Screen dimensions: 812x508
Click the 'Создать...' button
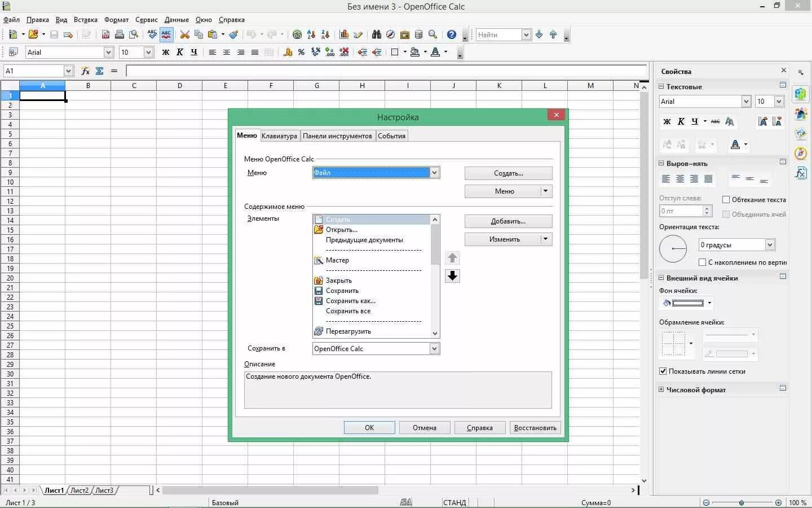(509, 173)
